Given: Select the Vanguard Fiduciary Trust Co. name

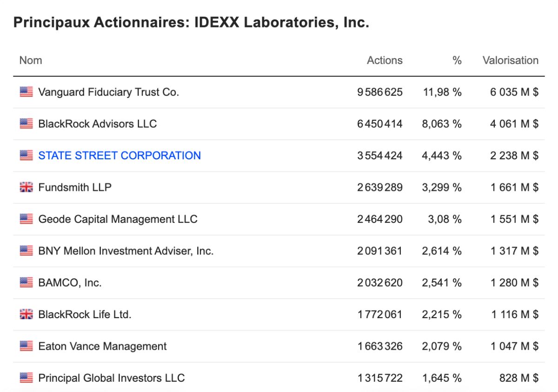Looking at the screenshot, I should pos(108,92).
